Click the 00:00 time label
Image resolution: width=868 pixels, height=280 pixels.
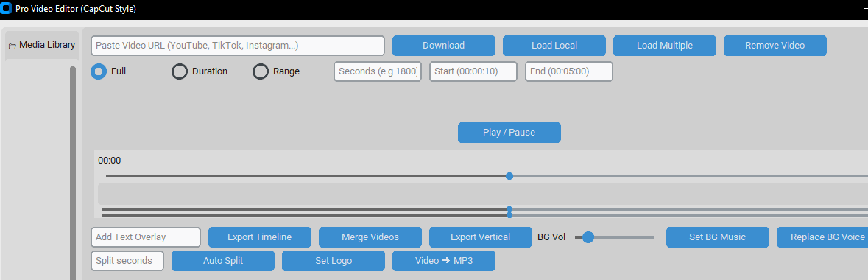click(110, 161)
